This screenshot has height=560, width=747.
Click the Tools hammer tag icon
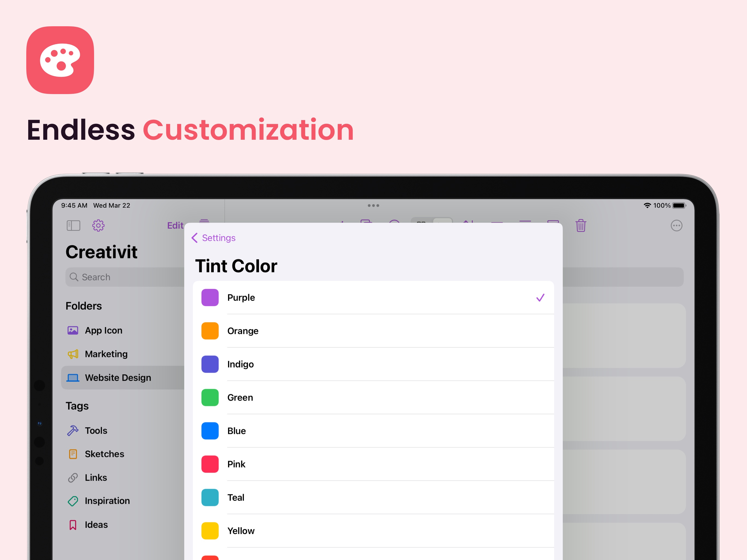pos(73,430)
